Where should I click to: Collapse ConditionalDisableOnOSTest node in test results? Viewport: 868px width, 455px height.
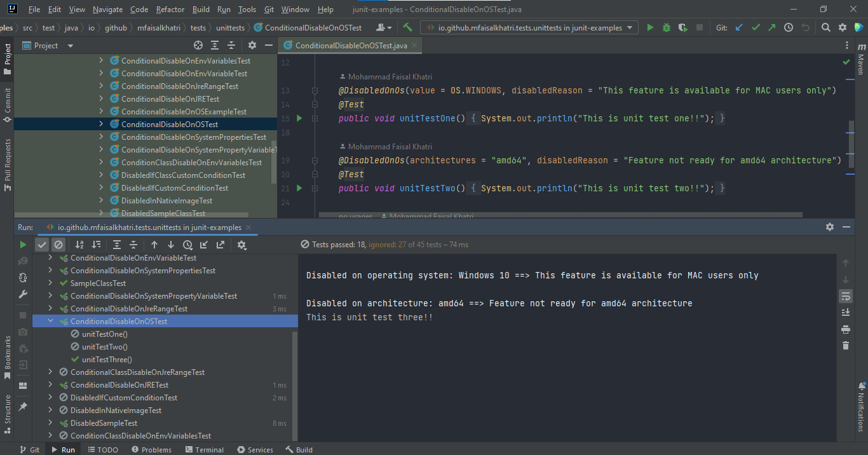[51, 322]
